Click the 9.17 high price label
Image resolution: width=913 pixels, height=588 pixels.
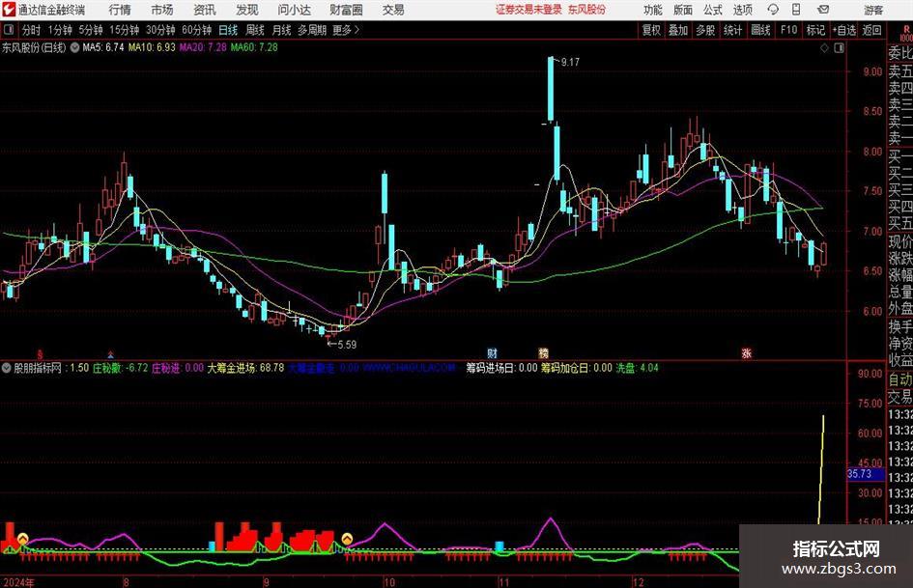tap(570, 63)
